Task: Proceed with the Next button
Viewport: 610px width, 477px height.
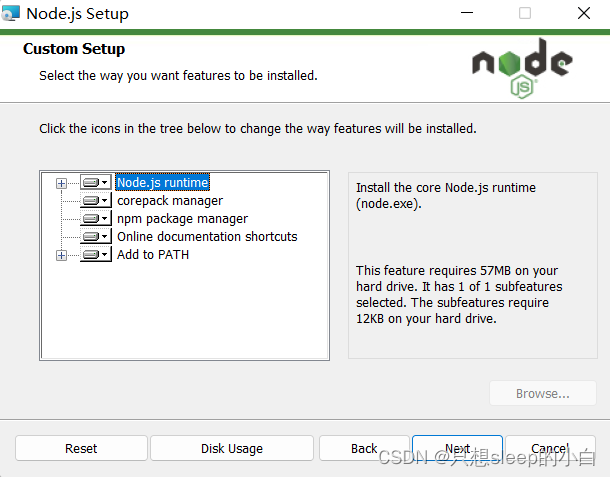Action: [458, 448]
